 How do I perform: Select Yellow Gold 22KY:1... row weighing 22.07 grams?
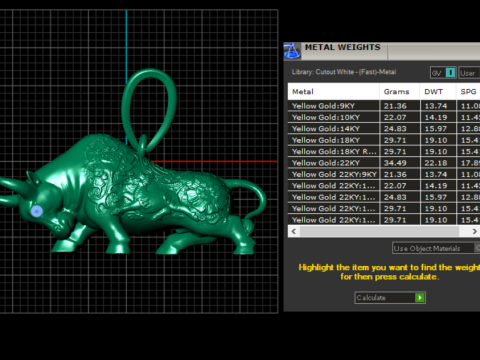(384, 186)
